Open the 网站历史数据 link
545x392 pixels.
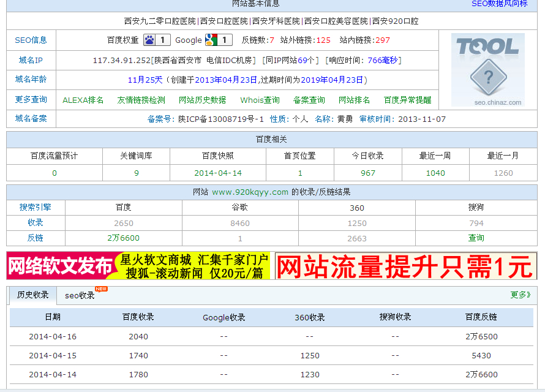coord(202,100)
